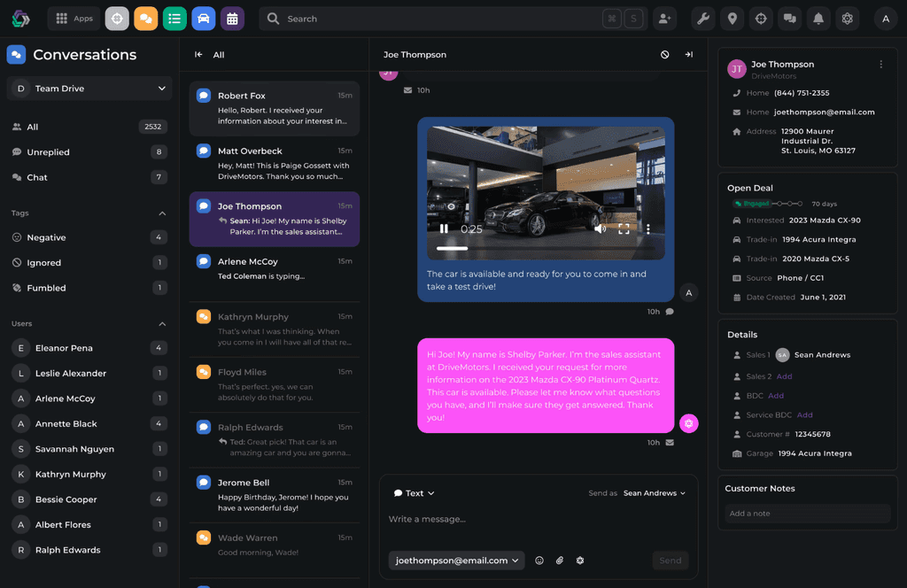Attach a file with the paperclip icon
Screen dimensions: 907x588
click(559, 560)
